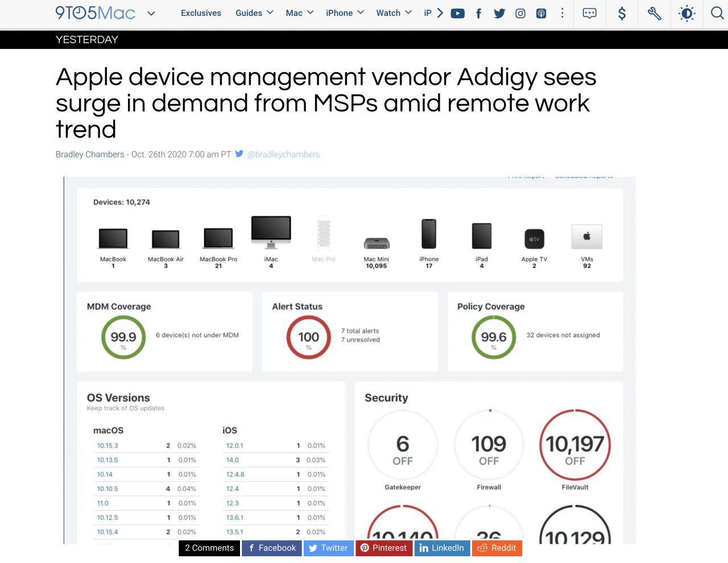728x563 pixels.
Task: Open the search magnifier icon
Action: [717, 13]
